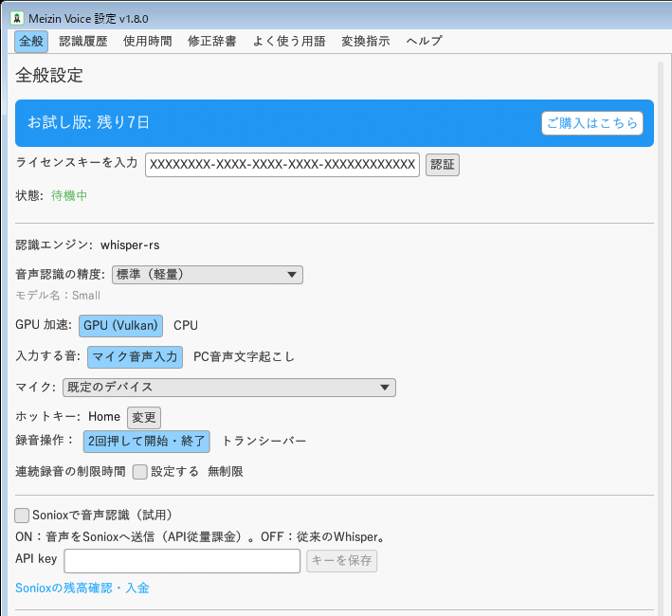Viewport: 672px width, 616px height.
Task: Open the 使用時間 tab
Action: [148, 41]
